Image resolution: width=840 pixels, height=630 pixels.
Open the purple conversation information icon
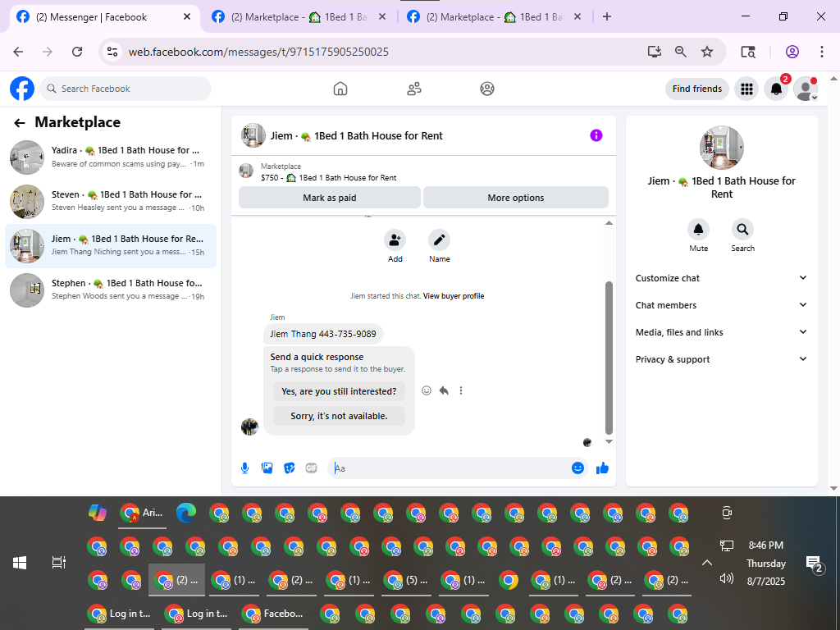[596, 135]
